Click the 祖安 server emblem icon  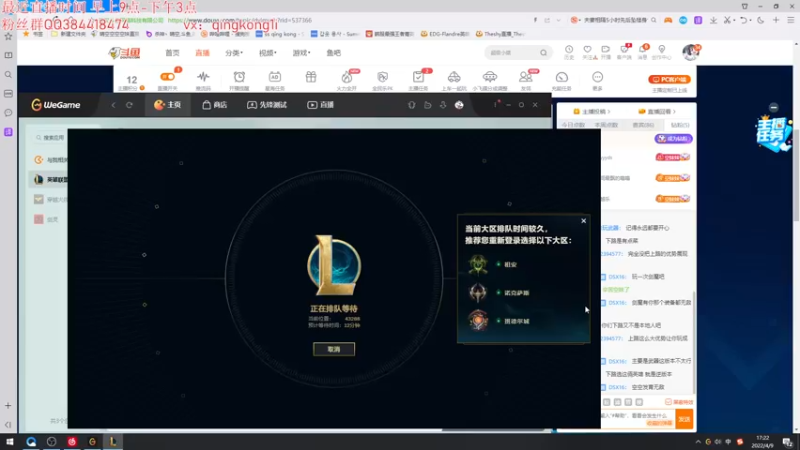[478, 264]
